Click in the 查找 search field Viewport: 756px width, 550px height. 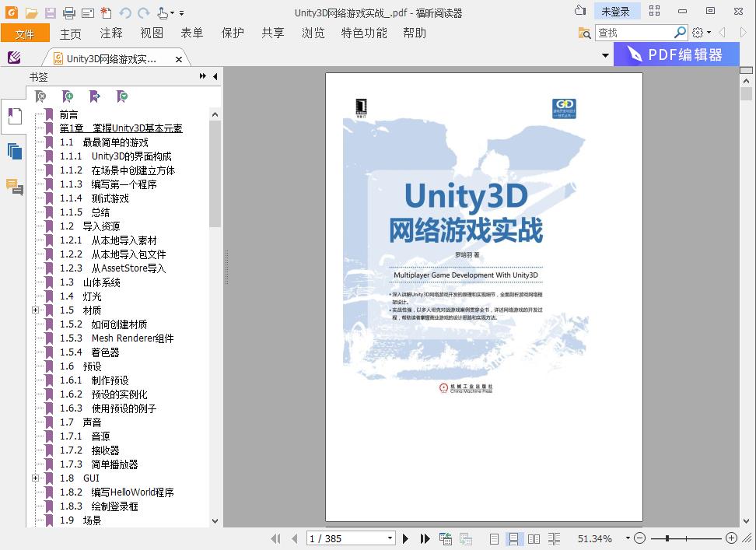634,33
